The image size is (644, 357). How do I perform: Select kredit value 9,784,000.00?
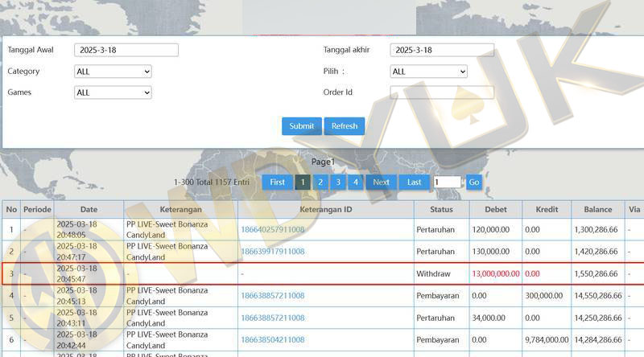(x=547, y=340)
